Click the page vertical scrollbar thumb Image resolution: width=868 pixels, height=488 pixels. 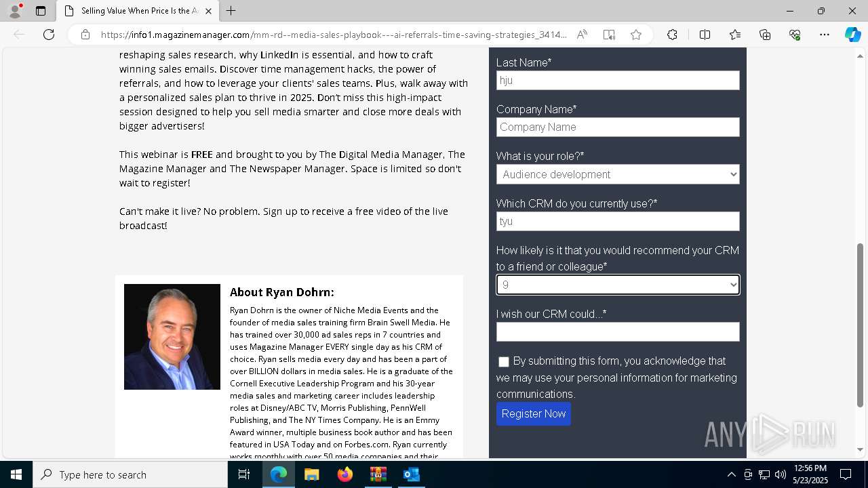[x=861, y=325]
